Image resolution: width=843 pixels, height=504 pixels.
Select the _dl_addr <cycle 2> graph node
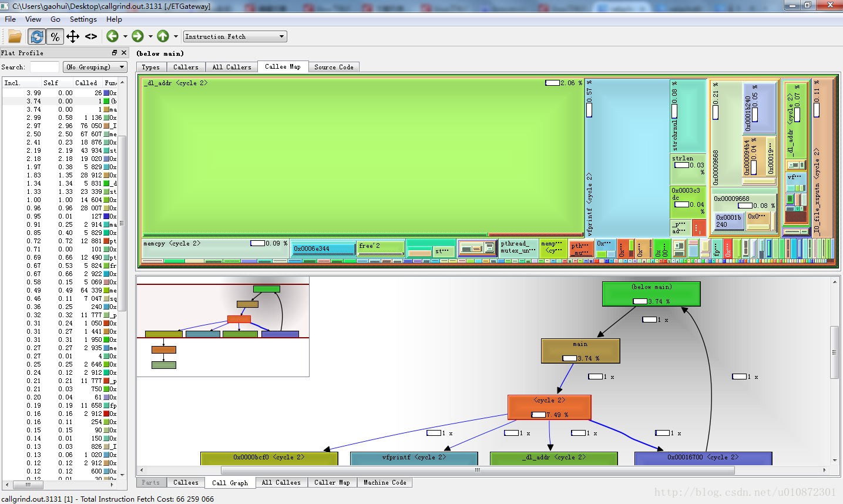coord(554,458)
